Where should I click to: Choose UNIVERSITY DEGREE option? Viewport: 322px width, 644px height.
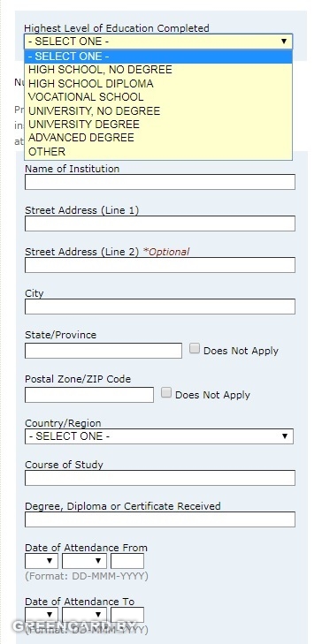[x=158, y=124]
